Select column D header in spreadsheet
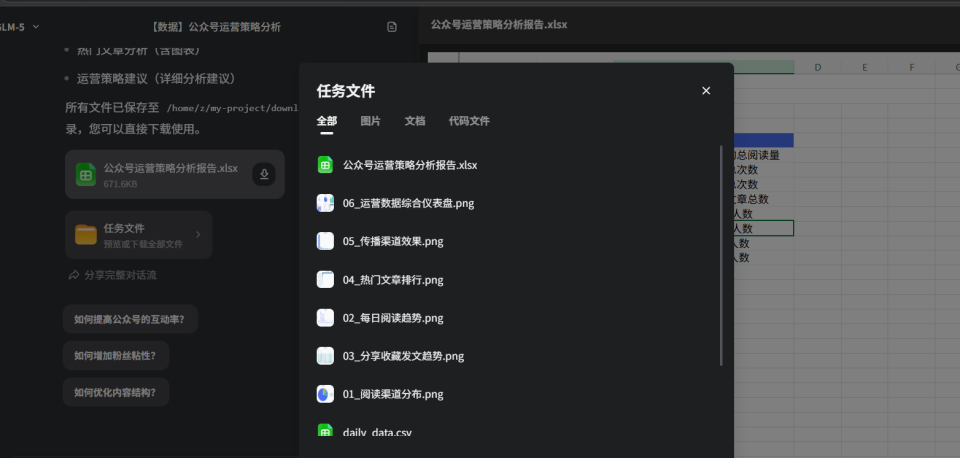 click(x=817, y=67)
